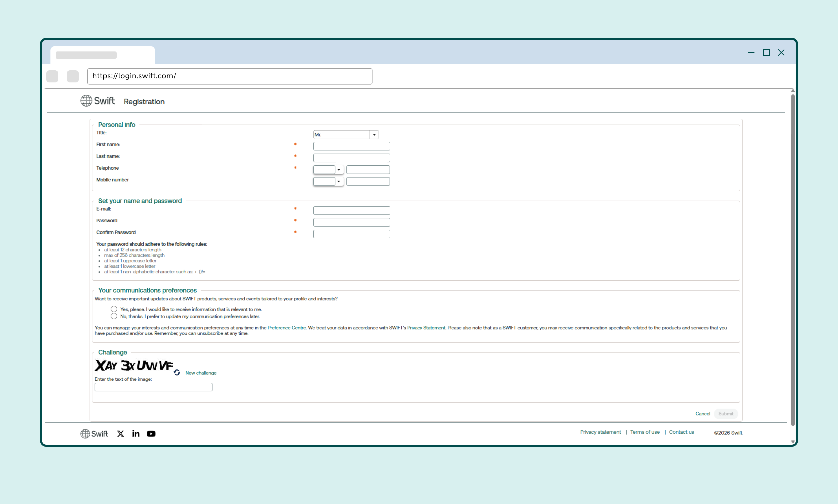Focus the Confirm Password field
Image resolution: width=838 pixels, height=504 pixels.
352,234
